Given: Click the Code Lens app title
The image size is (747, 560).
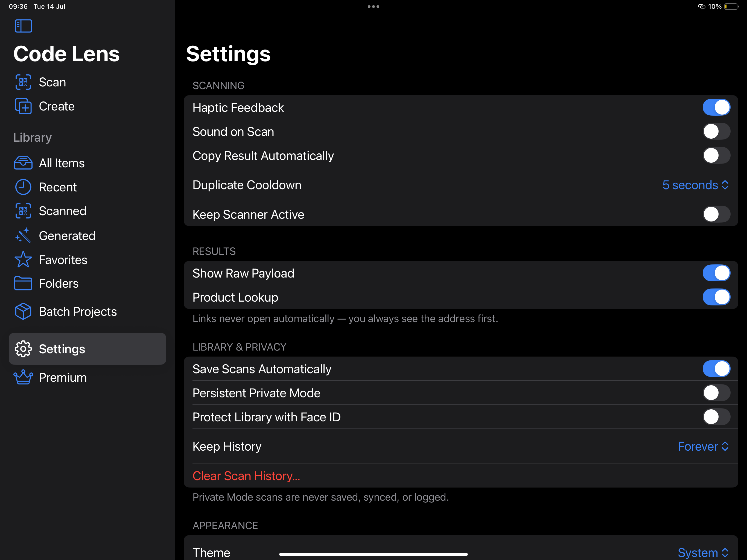Looking at the screenshot, I should coord(66,54).
